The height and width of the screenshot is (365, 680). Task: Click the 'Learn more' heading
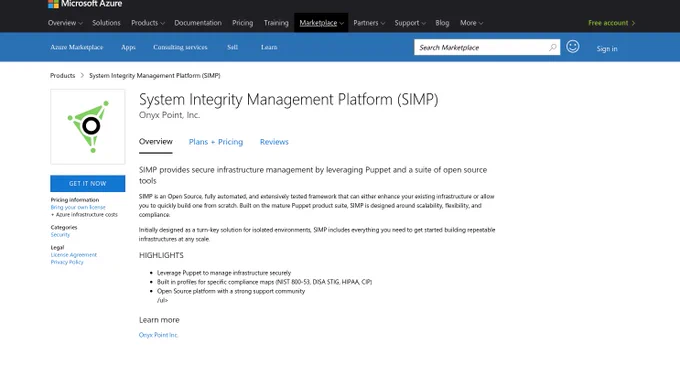point(159,320)
